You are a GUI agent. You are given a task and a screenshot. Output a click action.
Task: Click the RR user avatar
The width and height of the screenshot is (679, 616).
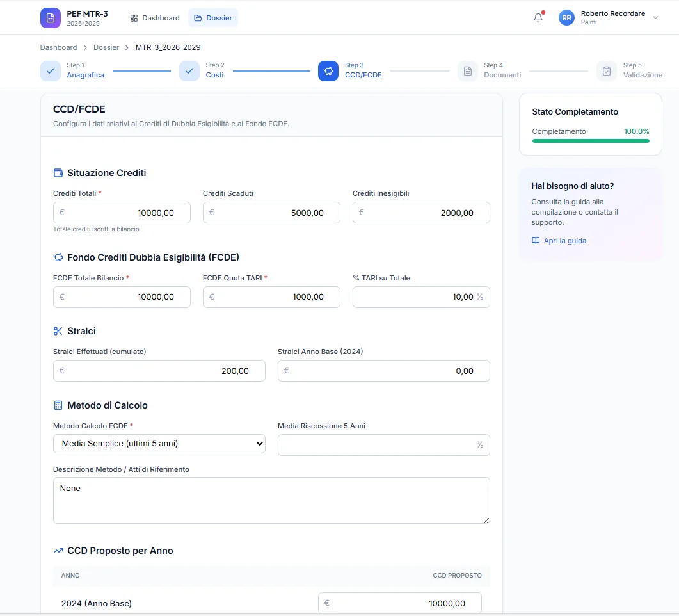(566, 18)
